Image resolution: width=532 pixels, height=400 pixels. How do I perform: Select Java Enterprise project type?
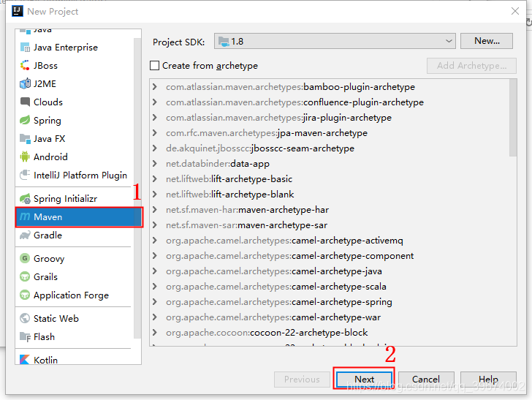tap(75, 48)
